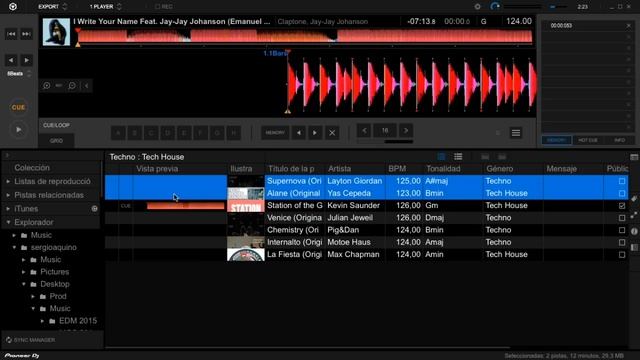Select the GRID tab
This screenshot has width=640, height=360.
pyautogui.click(x=56, y=140)
